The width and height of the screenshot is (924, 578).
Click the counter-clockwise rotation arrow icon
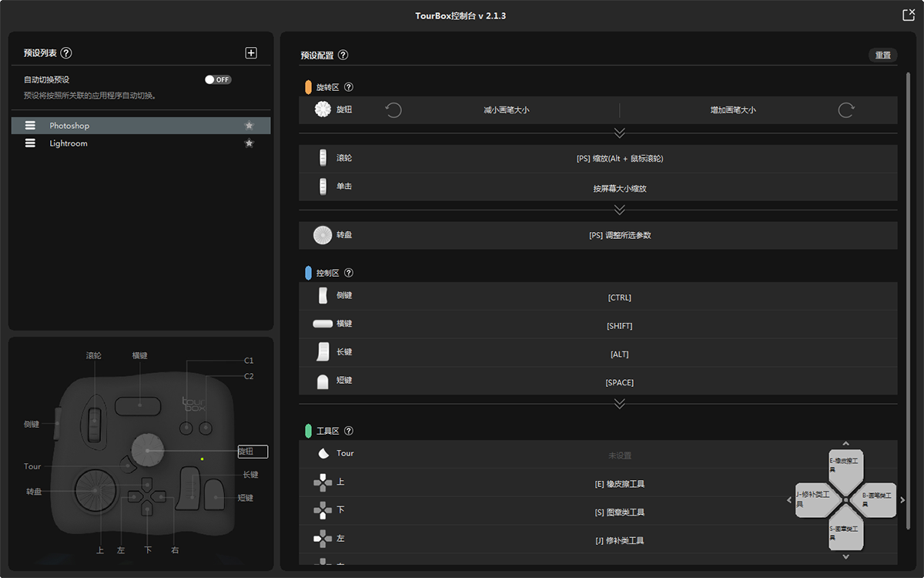393,110
